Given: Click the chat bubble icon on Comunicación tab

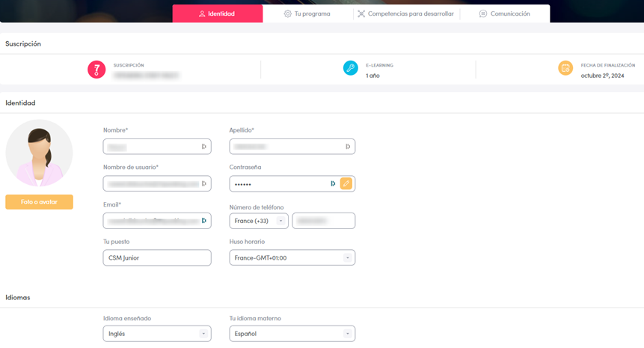Looking at the screenshot, I should tap(483, 13).
